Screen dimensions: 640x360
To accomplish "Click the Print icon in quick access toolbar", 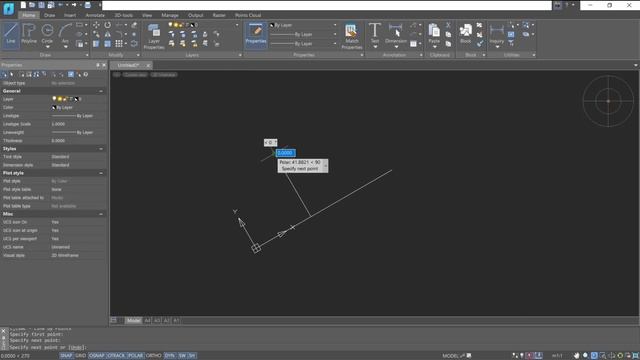I will [87, 5].
